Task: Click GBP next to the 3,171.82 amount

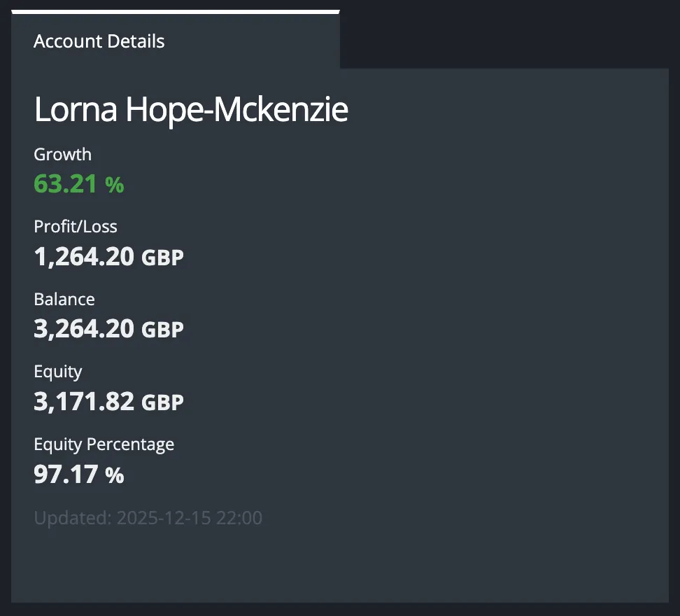Action: [162, 402]
